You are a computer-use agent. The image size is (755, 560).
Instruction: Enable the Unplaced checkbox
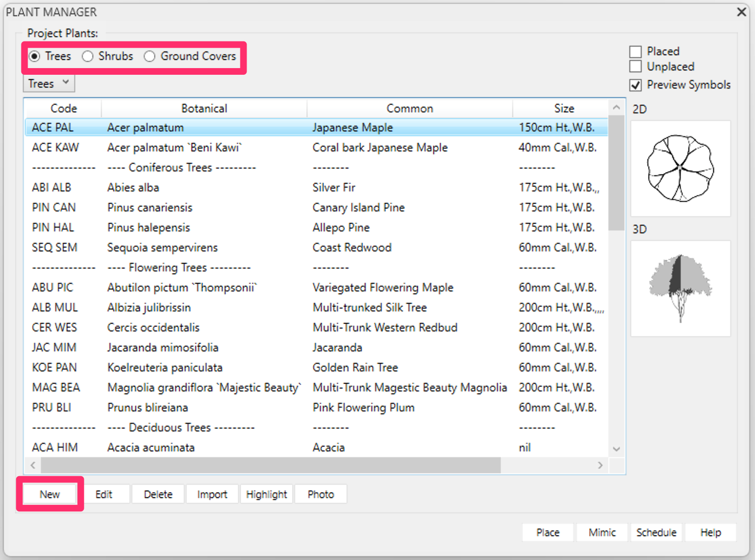[636, 66]
